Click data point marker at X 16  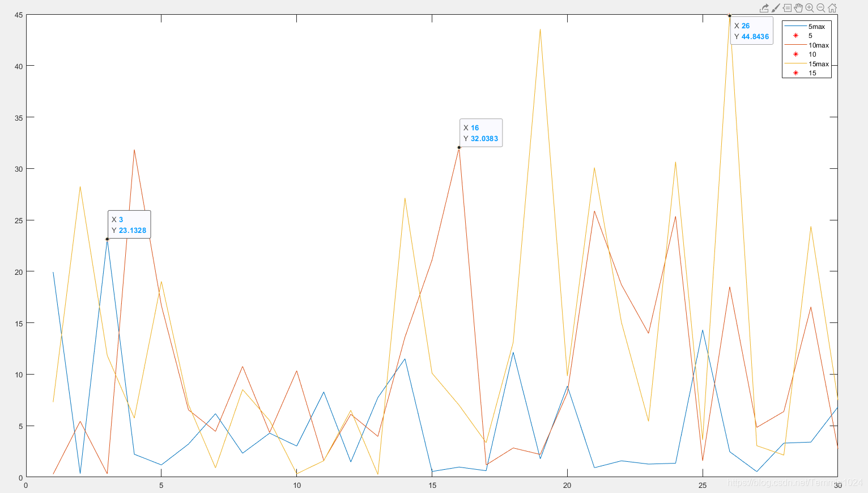459,147
